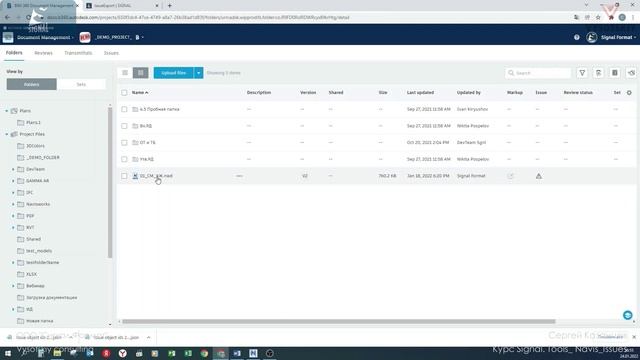Viewport: 640px width, 360px height.
Task: Sort by Last updated column header
Action: pyautogui.click(x=420, y=93)
